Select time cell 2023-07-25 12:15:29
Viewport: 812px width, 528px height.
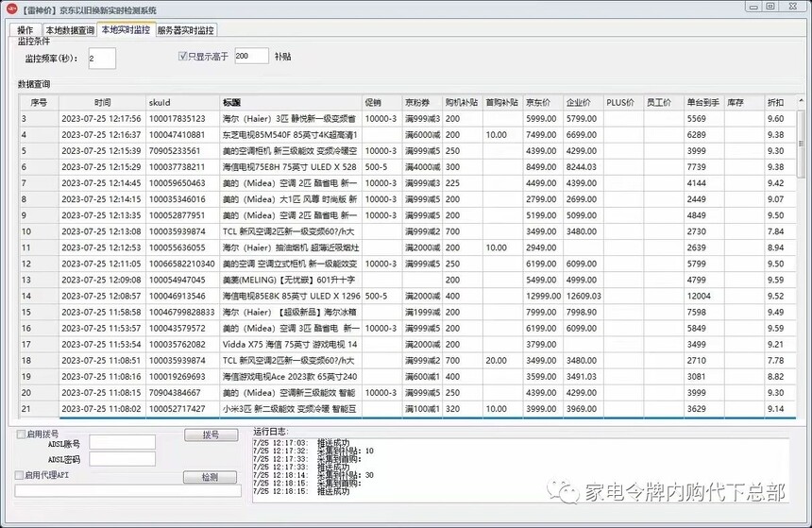click(x=102, y=167)
